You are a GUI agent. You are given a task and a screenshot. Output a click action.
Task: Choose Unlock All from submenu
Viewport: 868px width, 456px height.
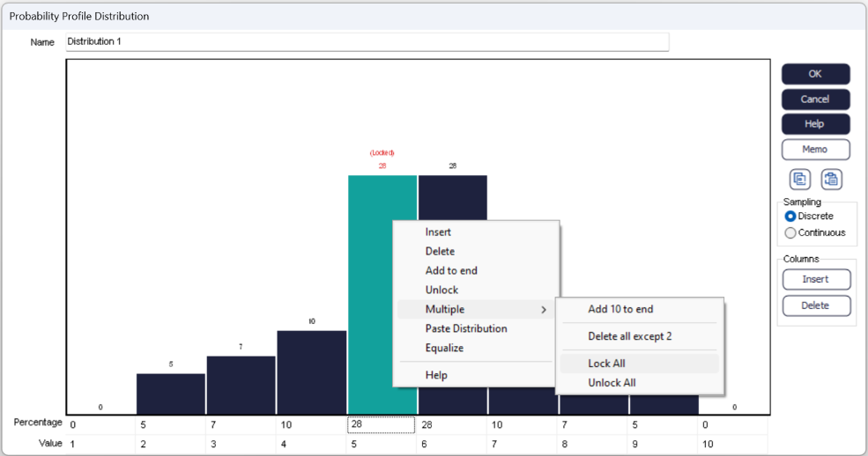pyautogui.click(x=612, y=383)
